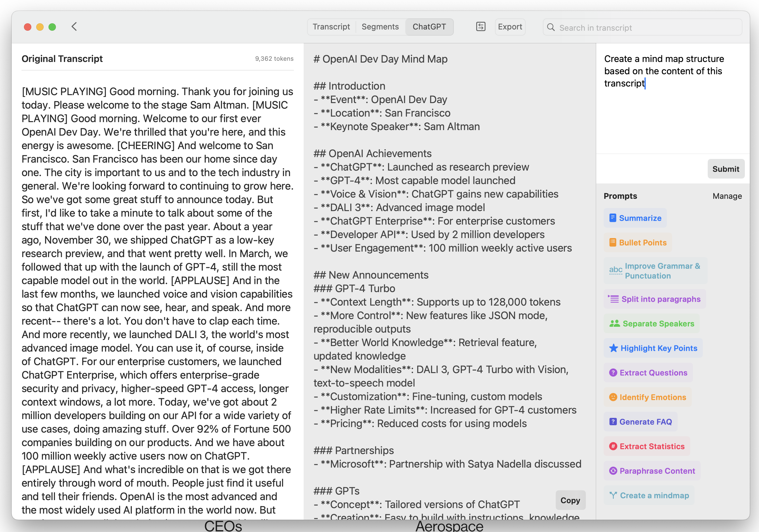Click the abc grammar icon

(x=616, y=271)
